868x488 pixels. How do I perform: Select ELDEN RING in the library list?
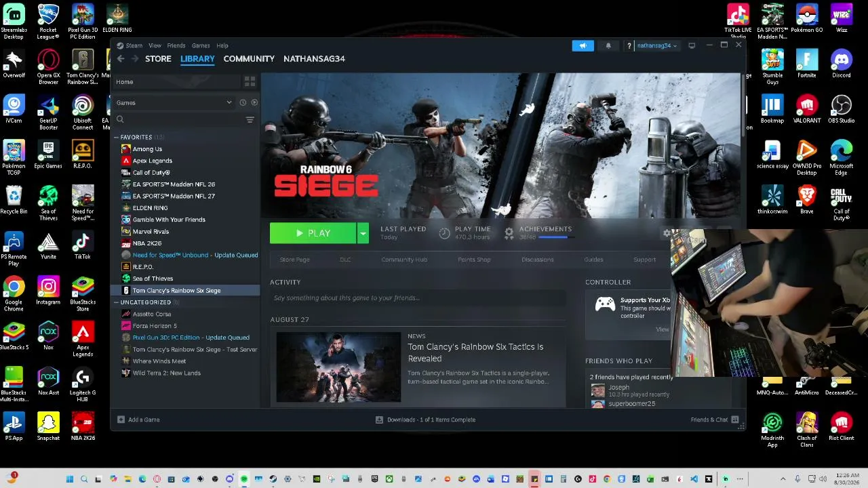tap(150, 208)
